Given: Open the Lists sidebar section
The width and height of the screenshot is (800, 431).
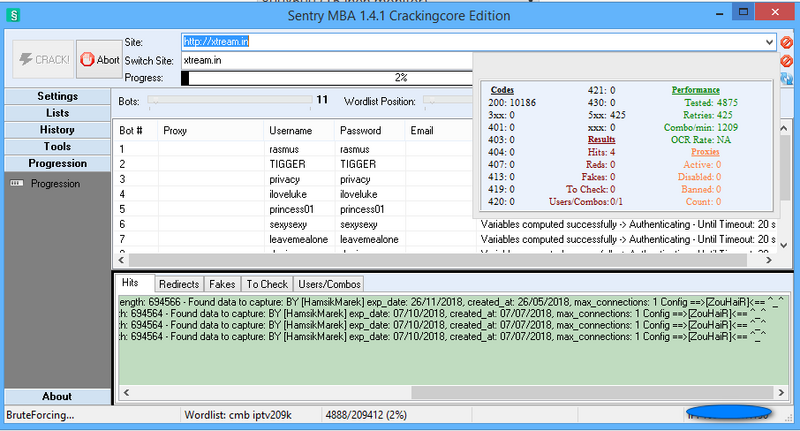Looking at the screenshot, I should pyautogui.click(x=58, y=113).
